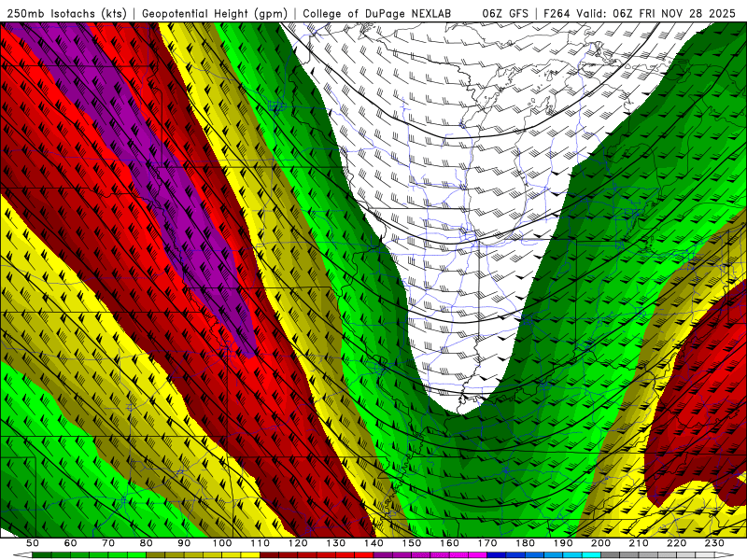Click the "F264 Valid: 06Z FRI NOV 28 2025" text
747x560 pixels.
point(640,14)
